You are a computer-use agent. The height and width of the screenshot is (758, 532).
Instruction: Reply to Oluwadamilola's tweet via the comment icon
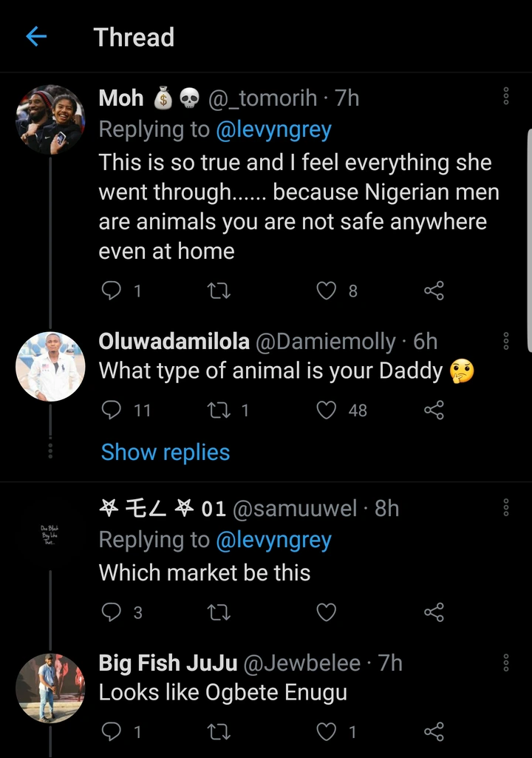111,410
